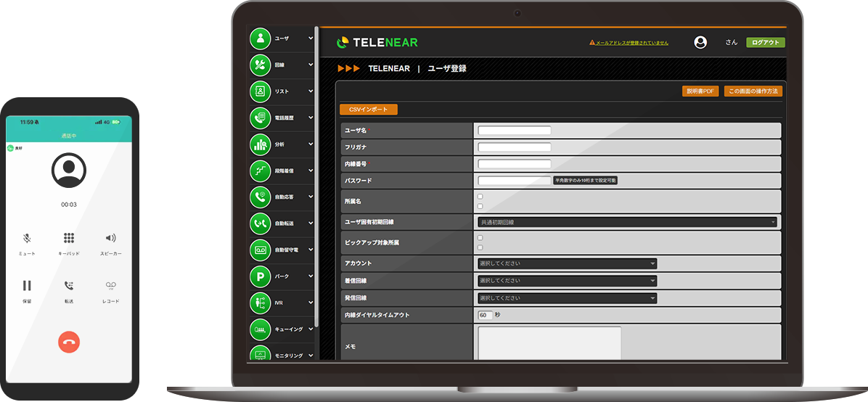Open the パーク P icon
The image size is (868, 402).
click(260, 276)
